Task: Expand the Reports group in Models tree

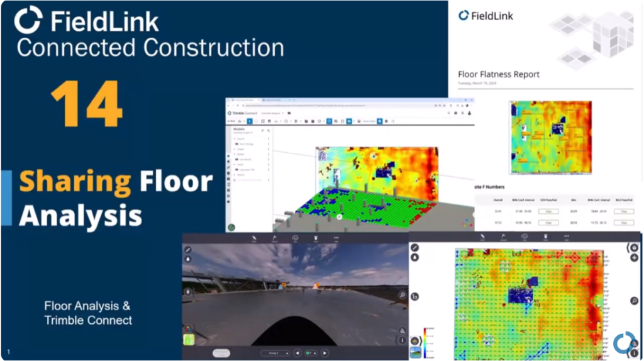Action: pos(235,175)
